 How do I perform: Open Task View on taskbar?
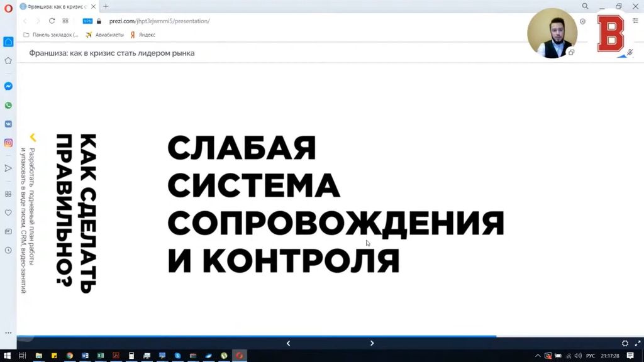(22, 356)
